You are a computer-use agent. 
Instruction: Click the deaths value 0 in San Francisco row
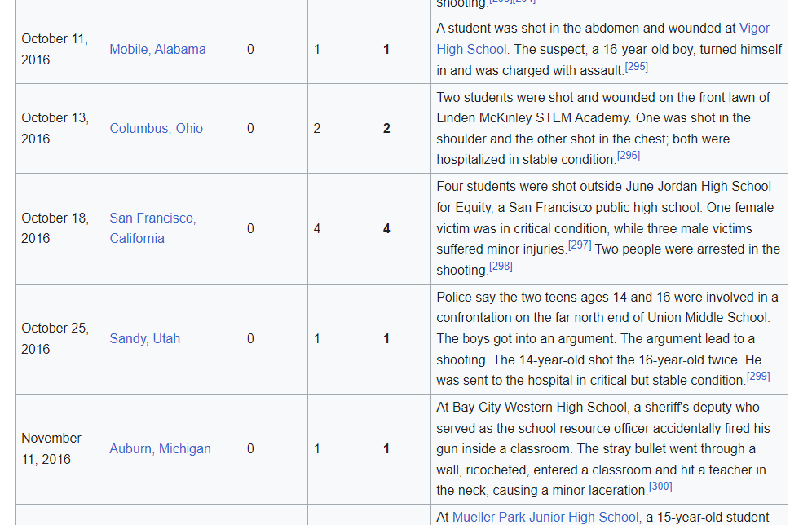tap(250, 228)
